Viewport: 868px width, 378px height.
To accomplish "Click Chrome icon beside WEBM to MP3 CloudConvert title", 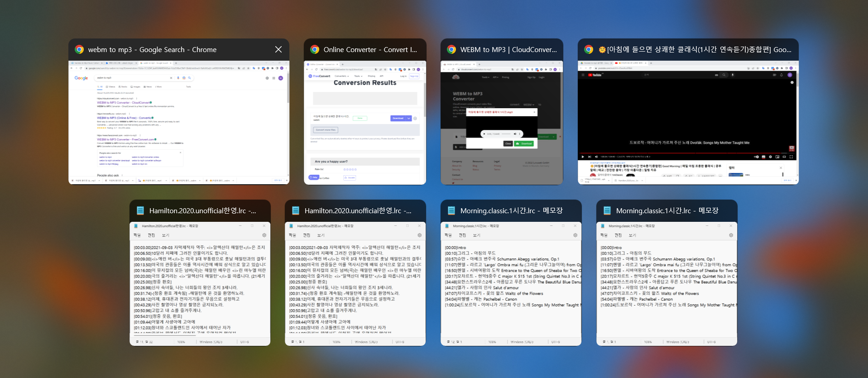I will coord(451,49).
